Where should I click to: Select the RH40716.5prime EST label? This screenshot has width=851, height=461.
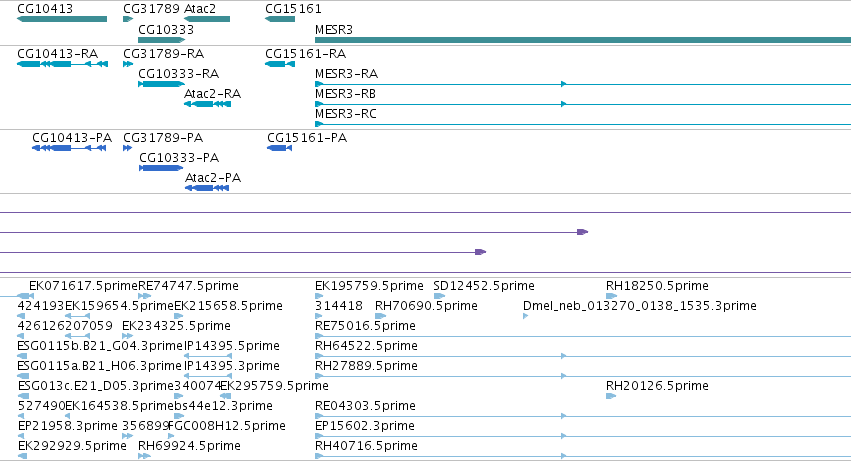pyautogui.click(x=366, y=446)
